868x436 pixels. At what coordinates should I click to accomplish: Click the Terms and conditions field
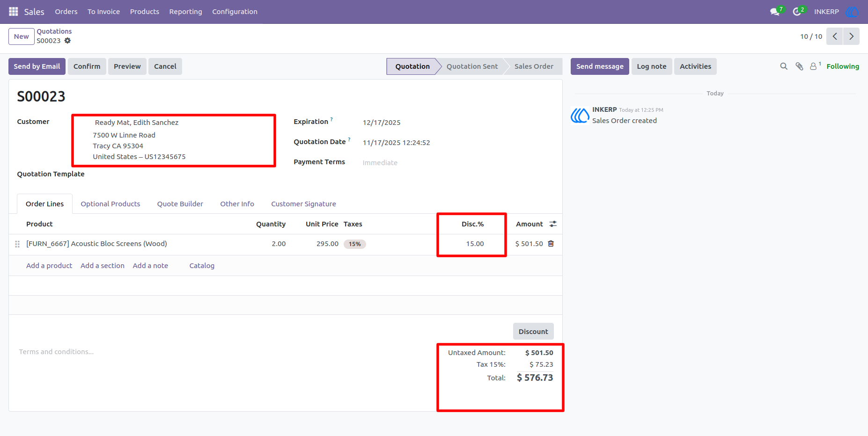[220, 352]
